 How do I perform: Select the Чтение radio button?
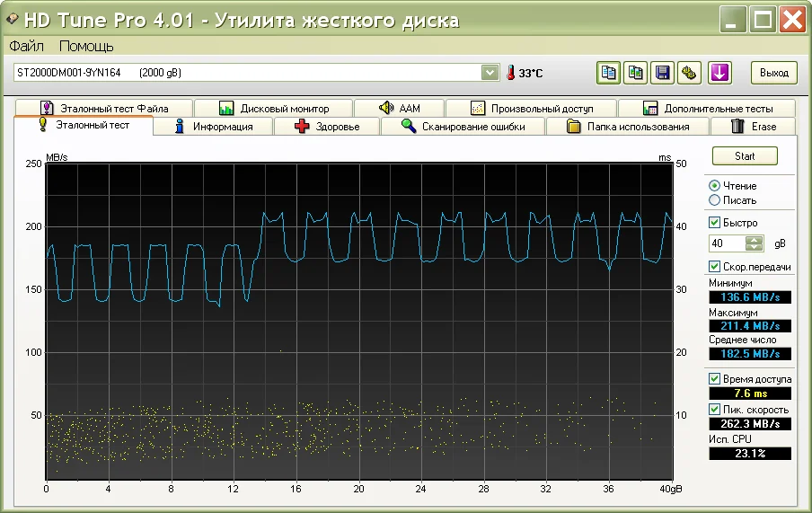[x=715, y=186]
